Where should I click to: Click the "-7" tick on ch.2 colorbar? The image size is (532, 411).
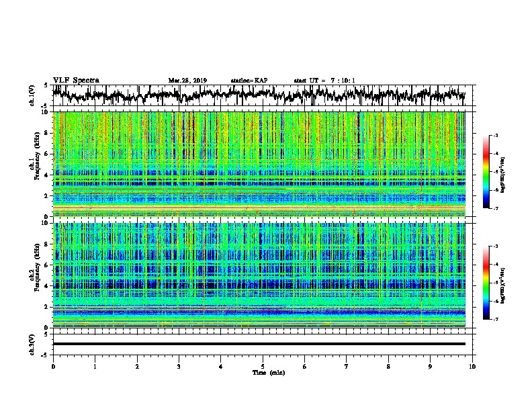[x=495, y=320]
